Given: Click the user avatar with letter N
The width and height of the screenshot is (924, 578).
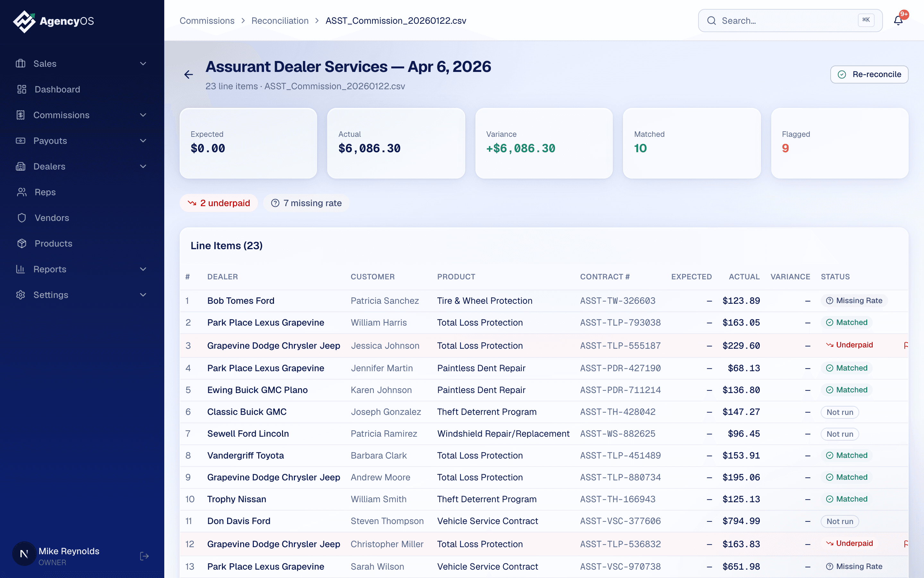Looking at the screenshot, I should [24, 554].
